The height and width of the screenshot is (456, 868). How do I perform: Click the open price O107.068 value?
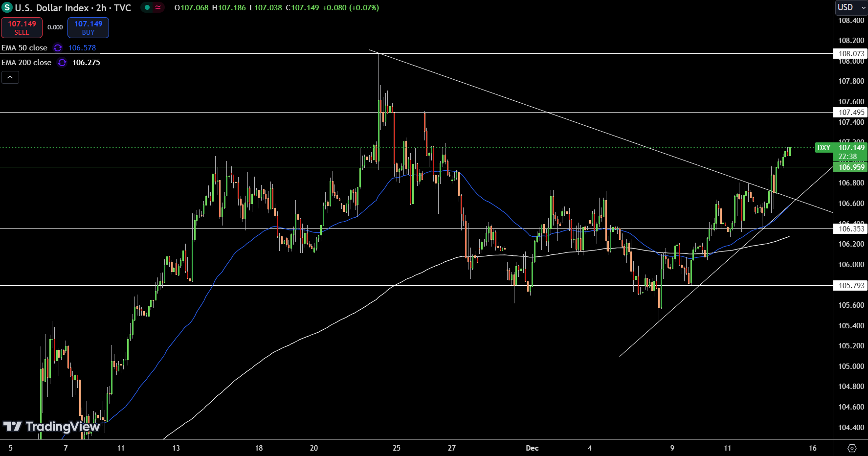pyautogui.click(x=191, y=8)
